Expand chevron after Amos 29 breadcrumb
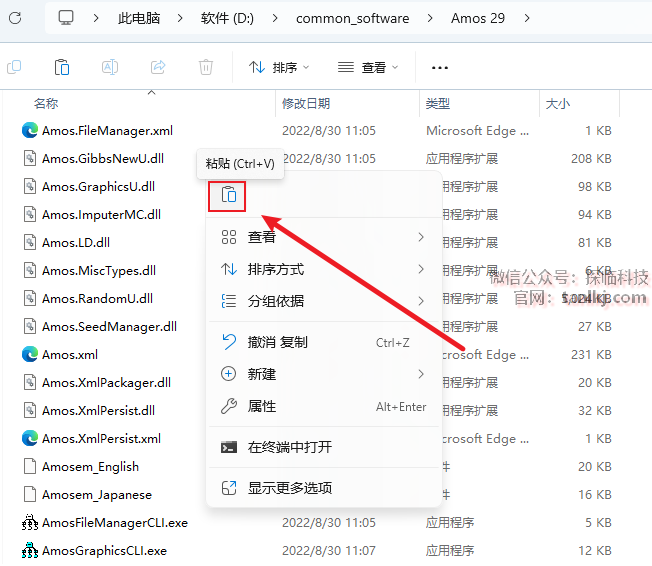Image resolution: width=652 pixels, height=566 pixels. click(x=527, y=18)
